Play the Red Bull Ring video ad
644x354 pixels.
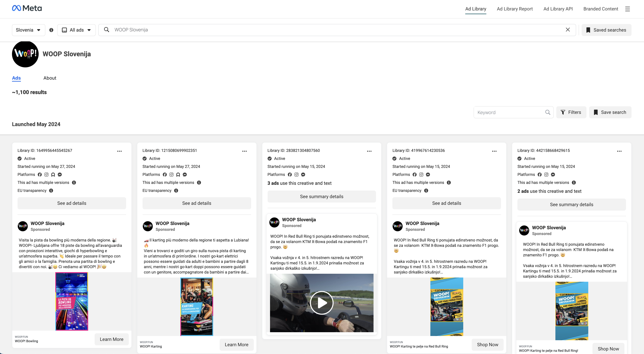coord(322,303)
